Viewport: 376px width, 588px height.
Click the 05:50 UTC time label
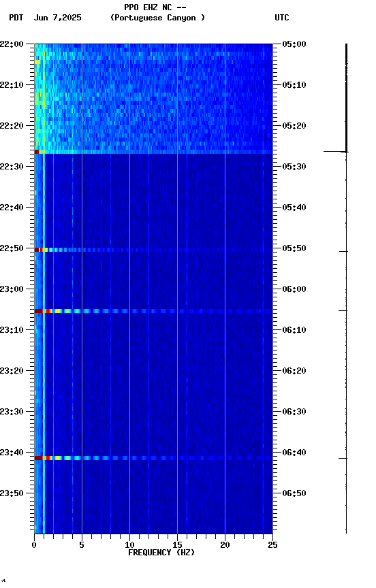[294, 248]
